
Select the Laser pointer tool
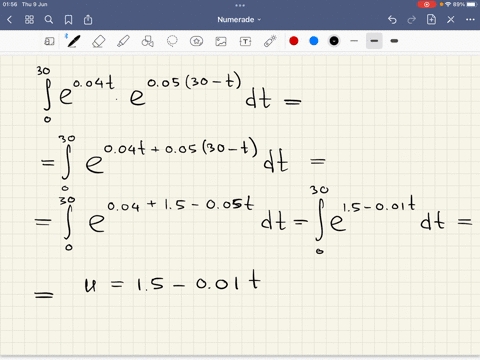tap(270, 41)
